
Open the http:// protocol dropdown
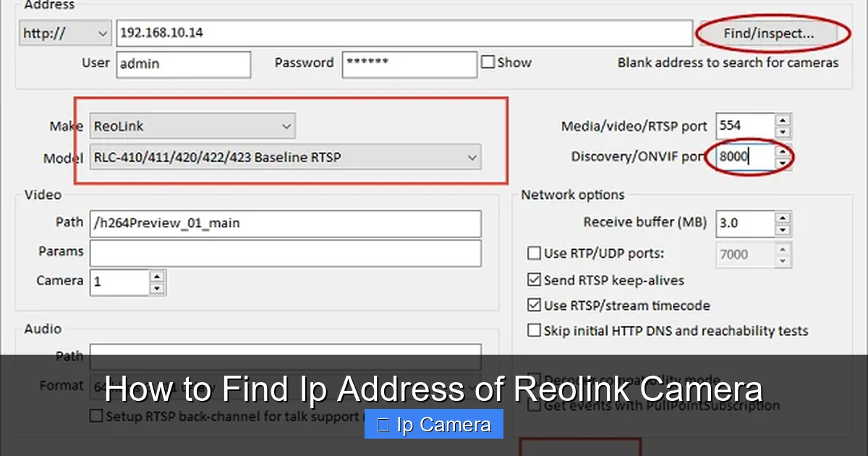point(65,33)
